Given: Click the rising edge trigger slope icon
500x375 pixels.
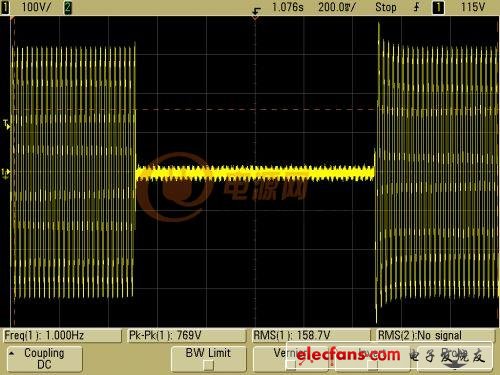Looking at the screenshot, I should [x=416, y=7].
